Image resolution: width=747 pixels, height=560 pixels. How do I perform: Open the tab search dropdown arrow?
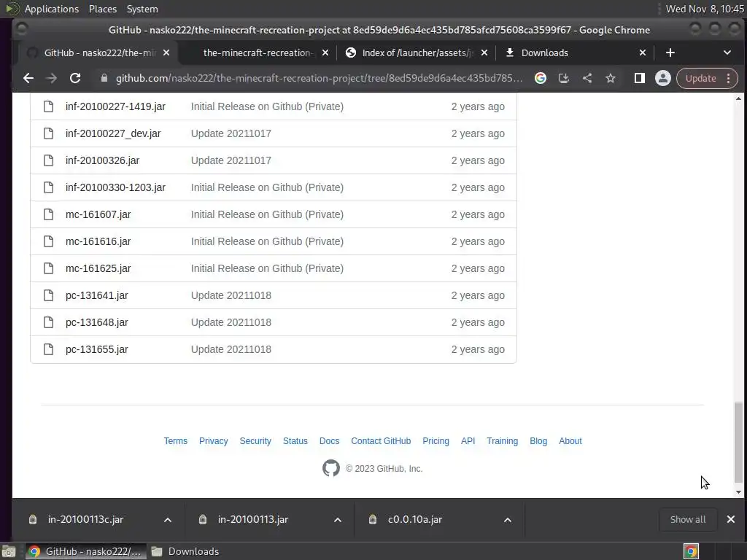point(727,52)
